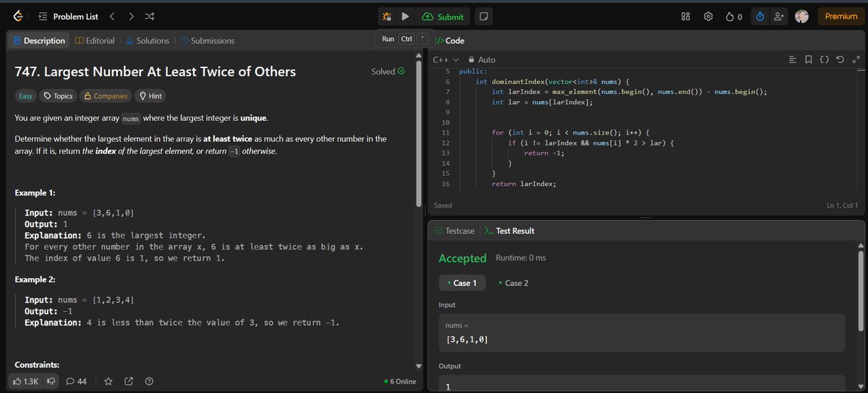This screenshot has width=868, height=393.
Task: Click the Ln 1, Col 1 indicator
Action: click(x=842, y=206)
